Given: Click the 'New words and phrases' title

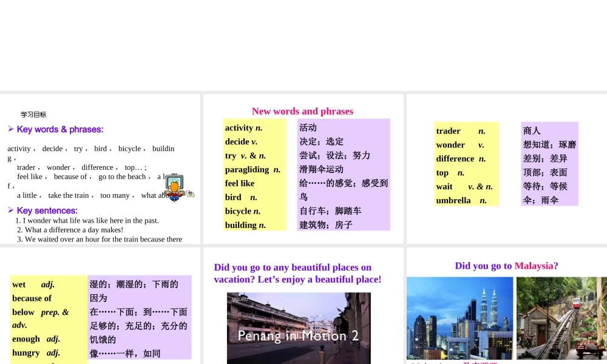Looking at the screenshot, I should click(302, 112).
